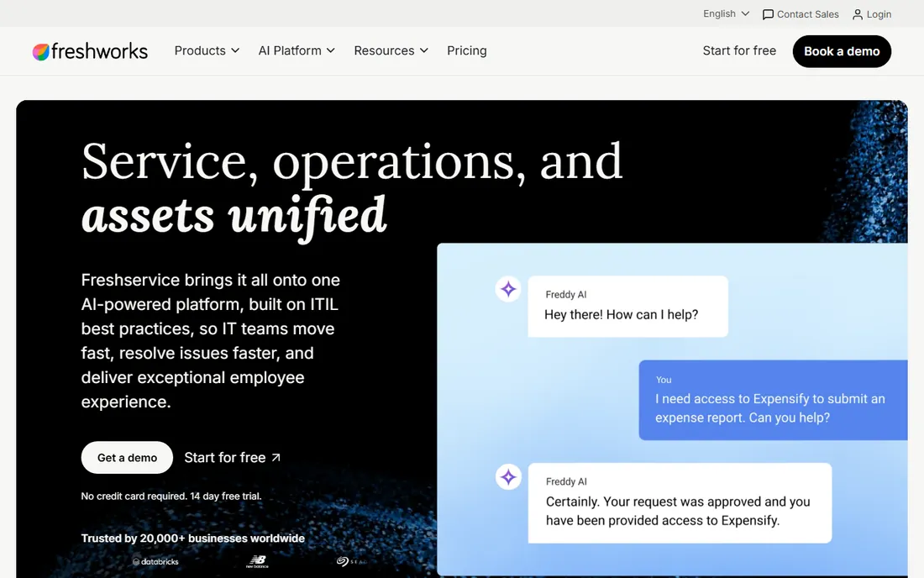Click the 'Hey there! How can I help?' bubble
The height and width of the screenshot is (578, 924).
point(627,307)
